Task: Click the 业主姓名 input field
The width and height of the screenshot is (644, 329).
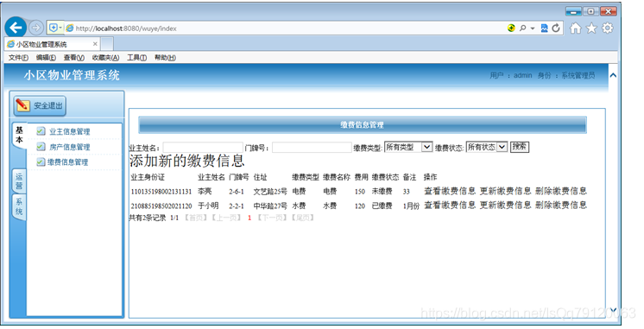Action: [203, 148]
